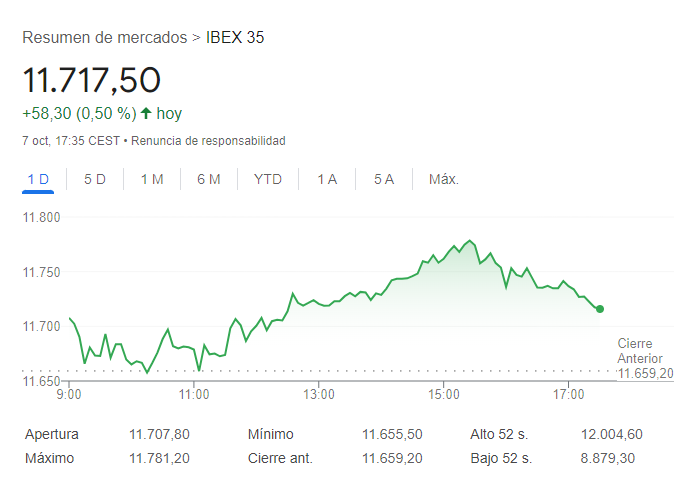Screen dimensions: 685x478
Task: Select the YTD tab
Action: pos(268,179)
